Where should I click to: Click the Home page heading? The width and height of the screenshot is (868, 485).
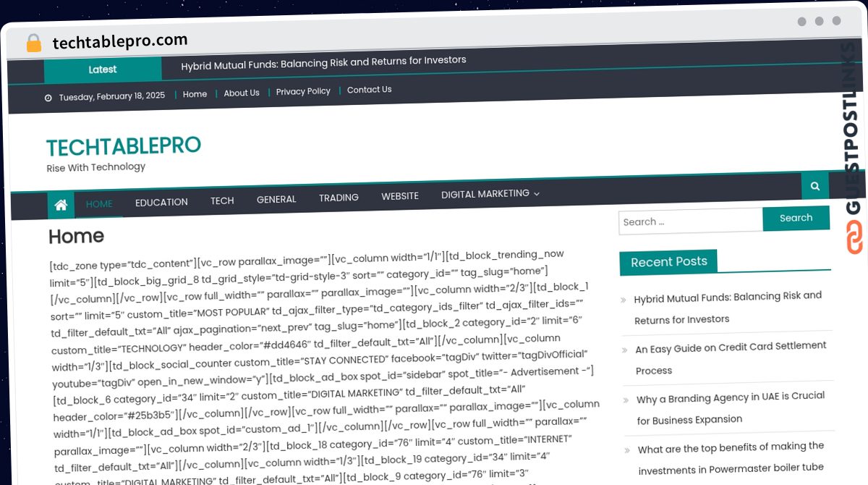pos(76,237)
